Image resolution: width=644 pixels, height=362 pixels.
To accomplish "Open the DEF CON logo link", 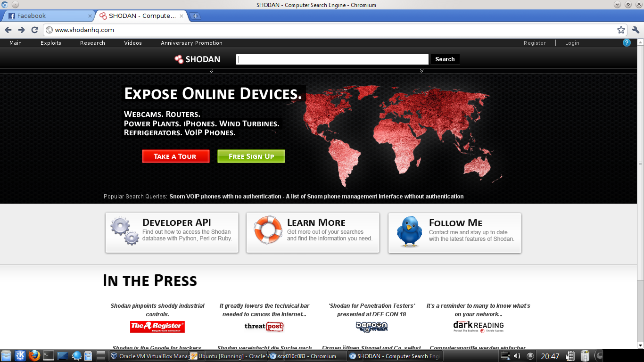I will [372, 327].
